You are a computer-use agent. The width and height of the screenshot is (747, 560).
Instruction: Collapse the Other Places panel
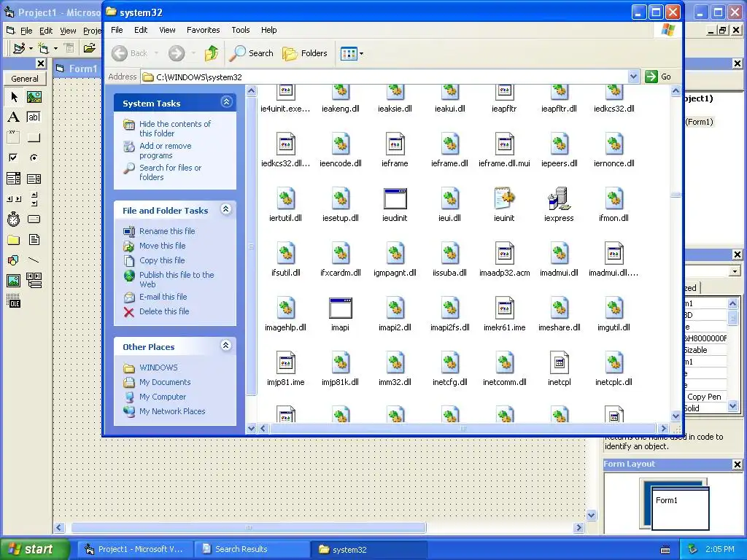tap(226, 345)
